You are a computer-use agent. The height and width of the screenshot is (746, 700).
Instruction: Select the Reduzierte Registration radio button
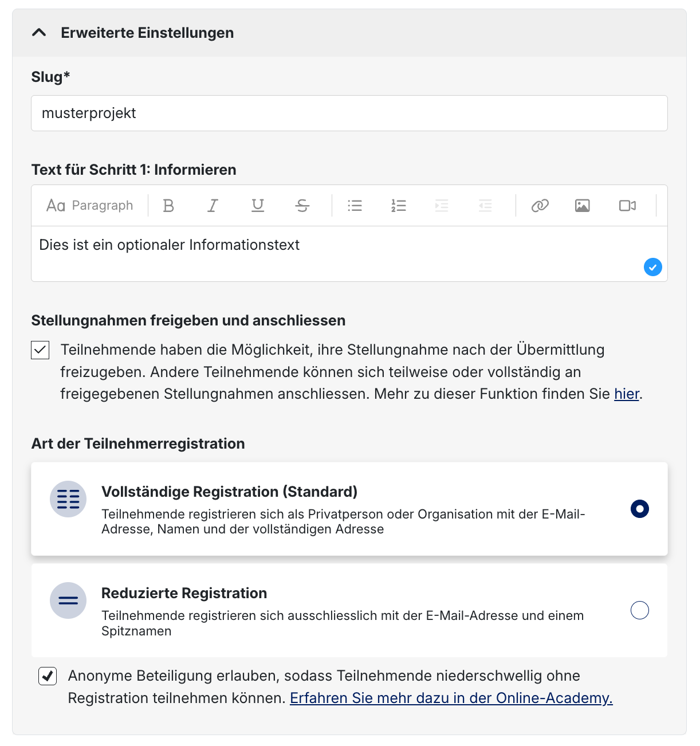click(639, 610)
